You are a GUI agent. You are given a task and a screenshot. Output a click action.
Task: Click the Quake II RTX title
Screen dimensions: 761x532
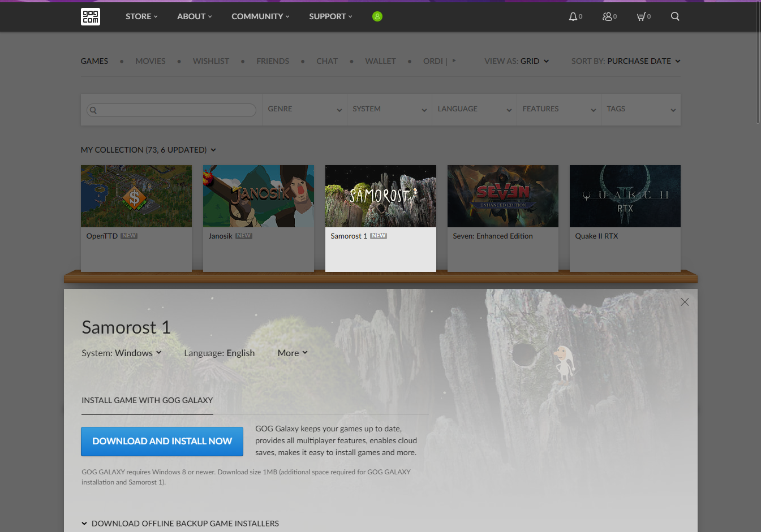coord(596,236)
